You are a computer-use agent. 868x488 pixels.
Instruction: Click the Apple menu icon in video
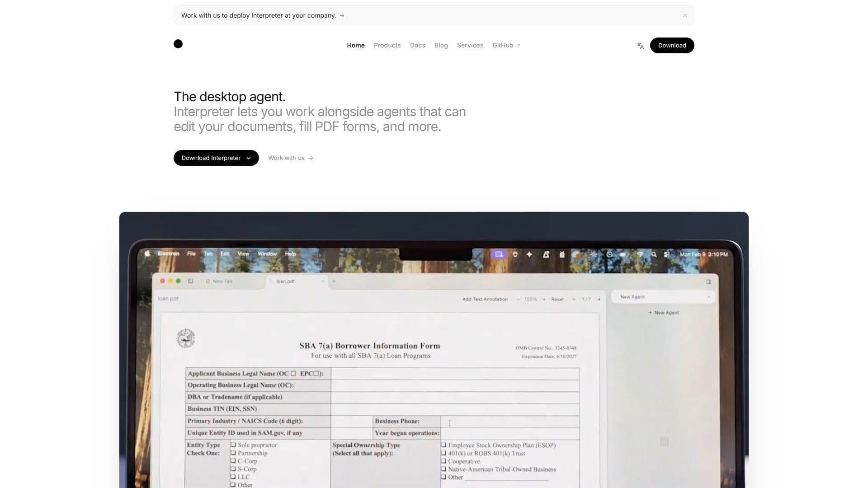[x=147, y=253]
